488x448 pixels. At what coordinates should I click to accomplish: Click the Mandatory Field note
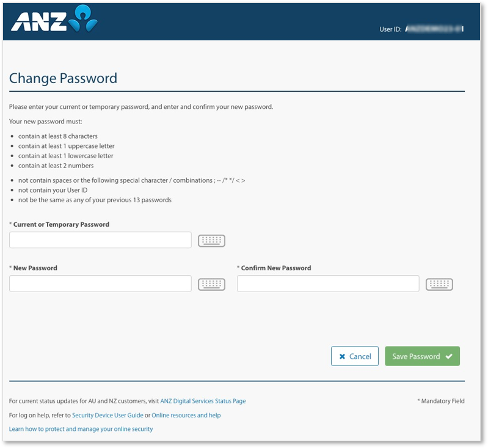(x=440, y=402)
